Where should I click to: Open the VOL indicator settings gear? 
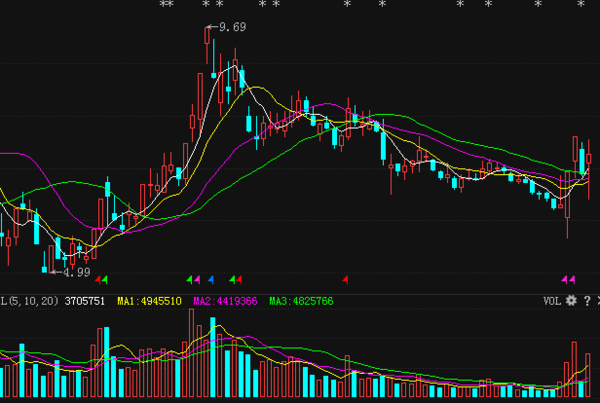coord(571,301)
